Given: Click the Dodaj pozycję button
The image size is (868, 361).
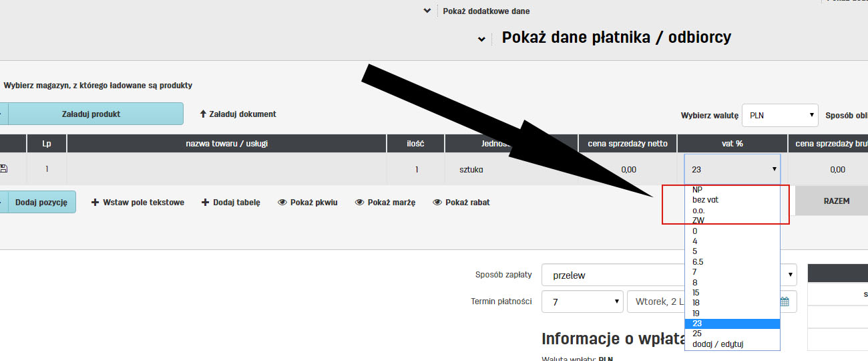Looking at the screenshot, I should (x=41, y=202).
